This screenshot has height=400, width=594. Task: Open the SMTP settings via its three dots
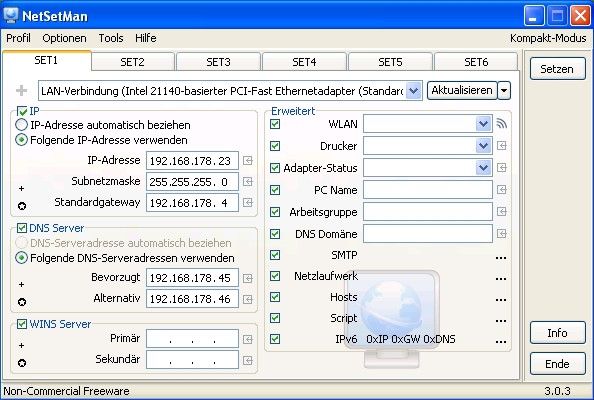[x=501, y=258]
